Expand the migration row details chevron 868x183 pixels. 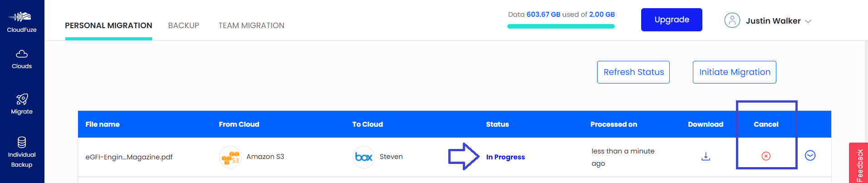point(810,156)
